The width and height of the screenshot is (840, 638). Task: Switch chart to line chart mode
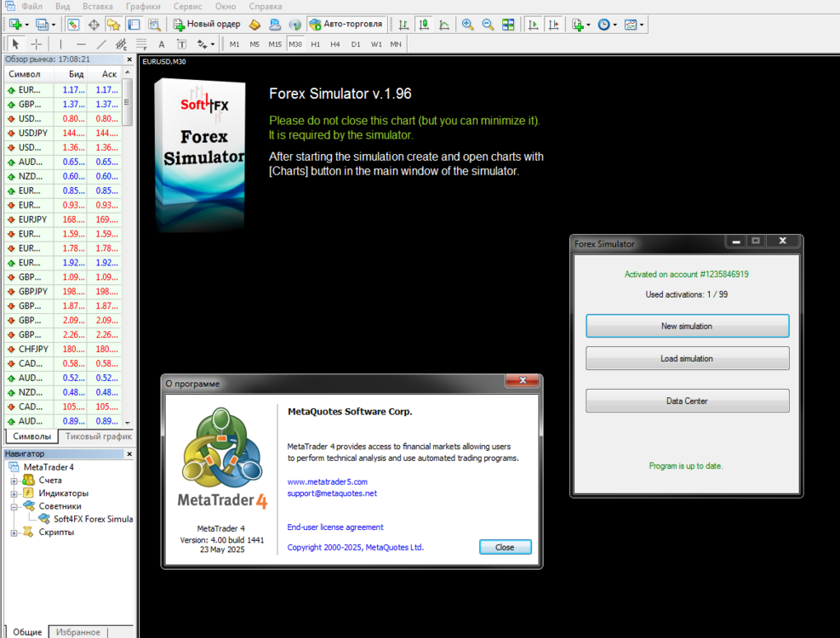click(x=444, y=25)
